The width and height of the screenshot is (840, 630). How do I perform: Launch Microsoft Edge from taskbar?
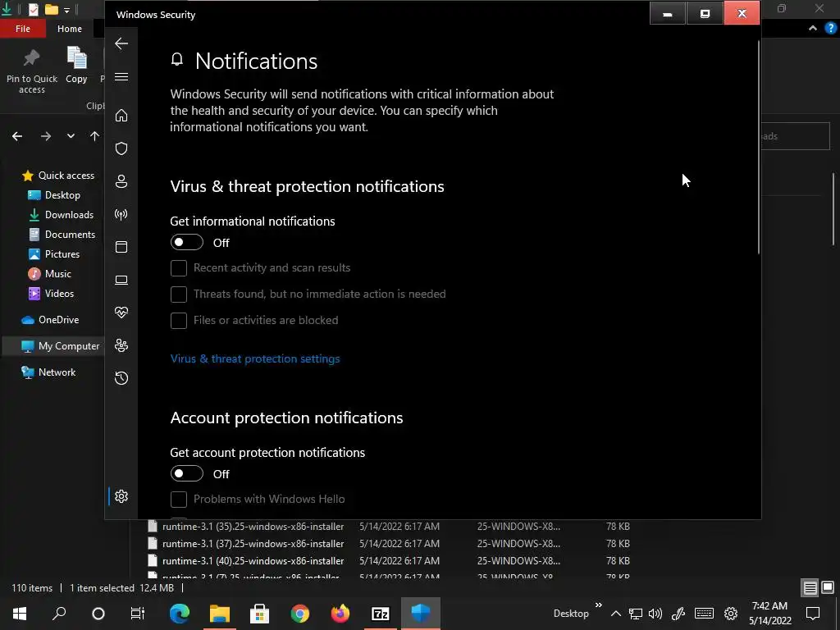click(180, 614)
